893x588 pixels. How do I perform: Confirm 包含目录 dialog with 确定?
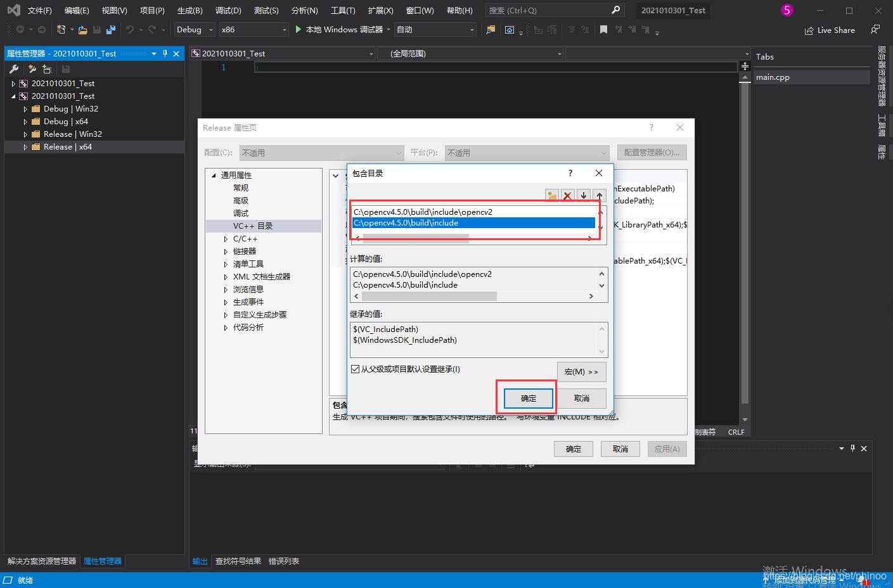click(529, 399)
